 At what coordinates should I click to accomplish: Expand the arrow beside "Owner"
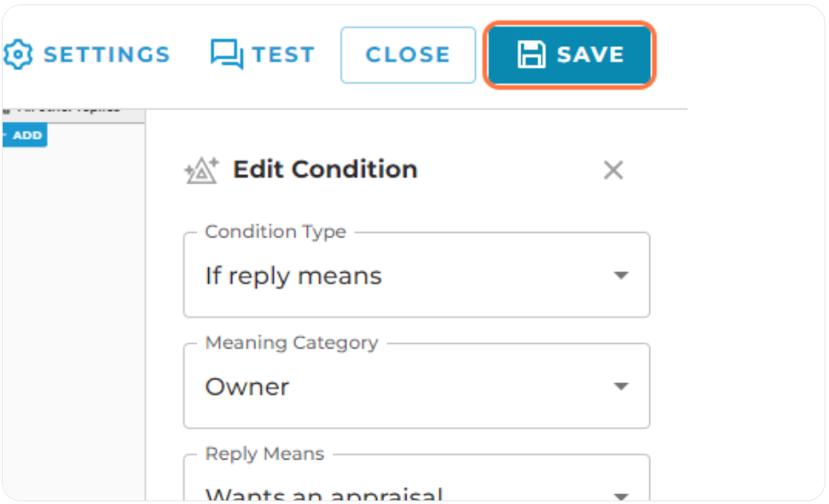point(621,386)
